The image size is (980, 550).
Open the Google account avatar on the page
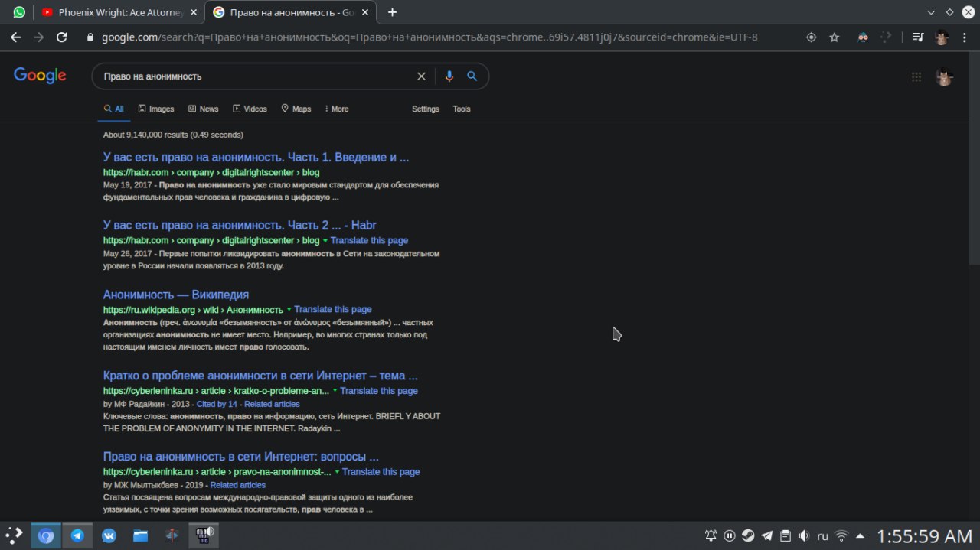point(944,76)
